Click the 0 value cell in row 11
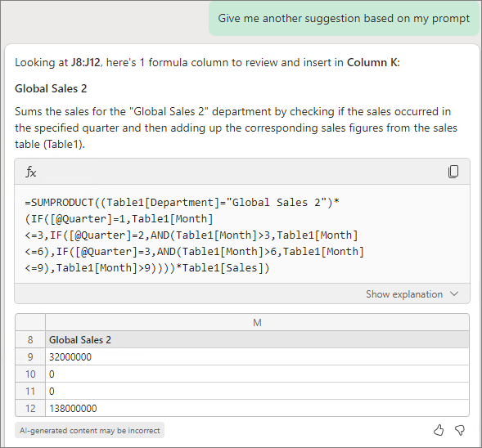 coord(257,392)
